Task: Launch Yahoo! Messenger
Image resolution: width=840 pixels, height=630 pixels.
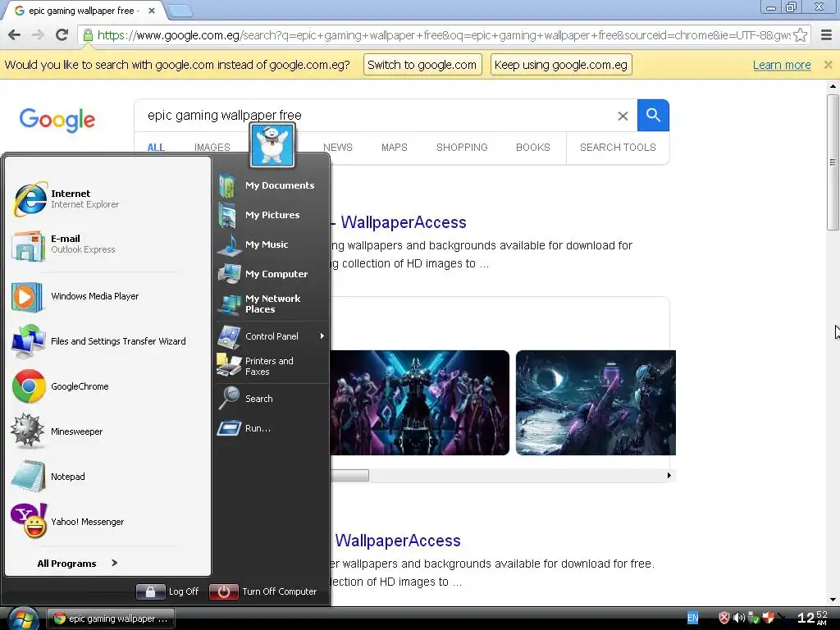Action: coord(107,521)
